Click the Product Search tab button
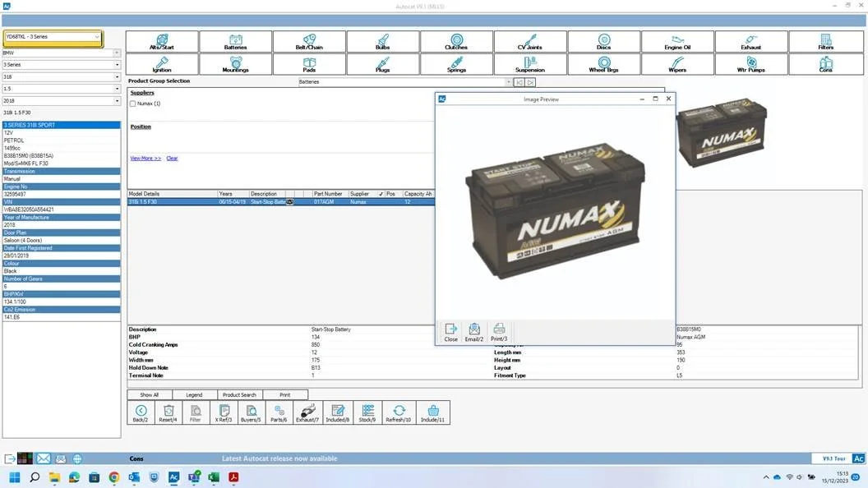Viewport: 868px width, 488px height. [240, 395]
